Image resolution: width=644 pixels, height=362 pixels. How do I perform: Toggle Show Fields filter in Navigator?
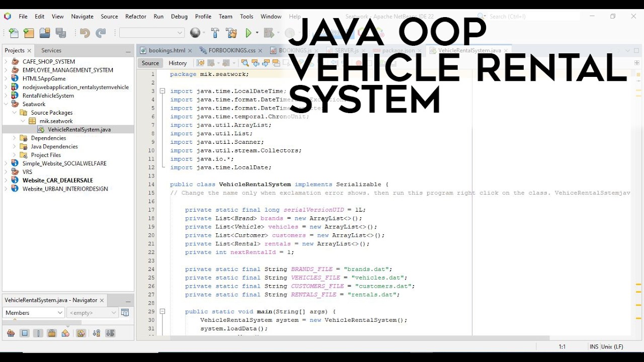click(24, 333)
